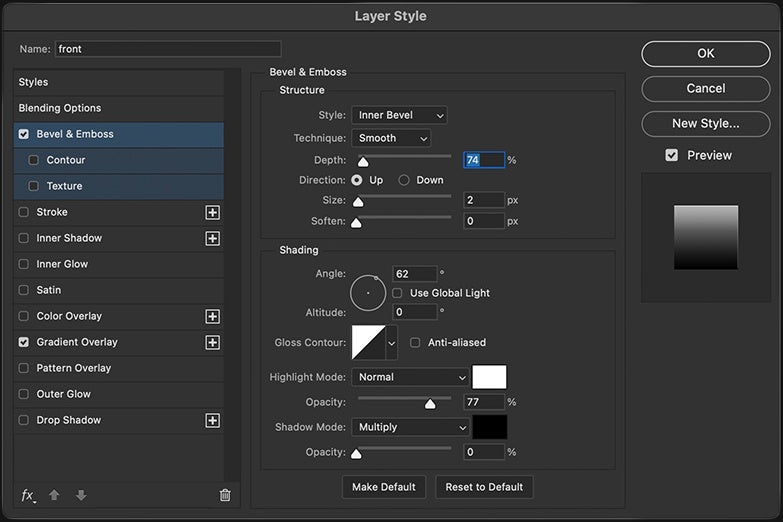
Task: Click the Depth slider handle
Action: 363,162
